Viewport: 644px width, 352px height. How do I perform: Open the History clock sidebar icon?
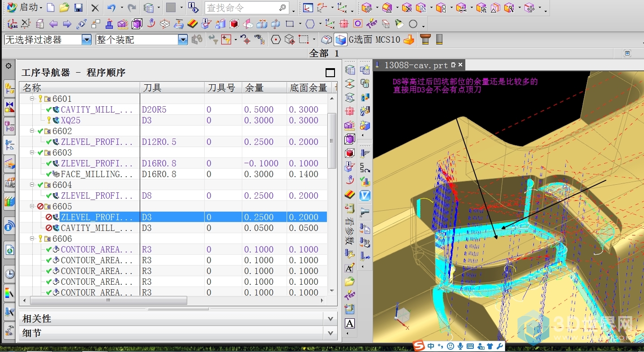9,274
